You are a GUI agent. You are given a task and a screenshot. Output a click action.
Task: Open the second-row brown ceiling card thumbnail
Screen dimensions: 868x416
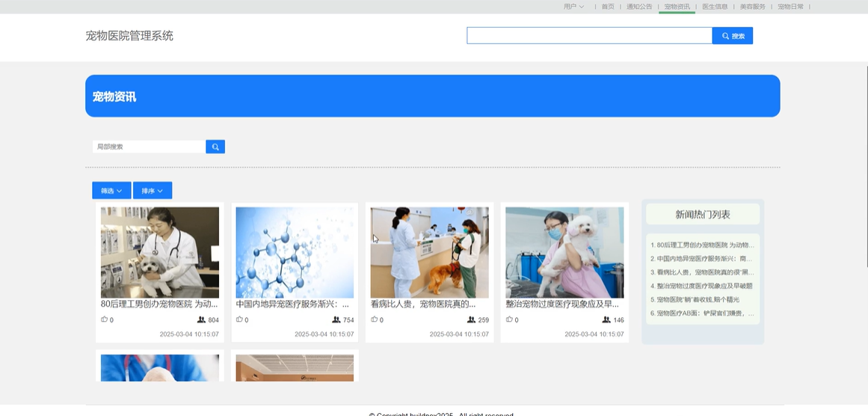pos(295,368)
